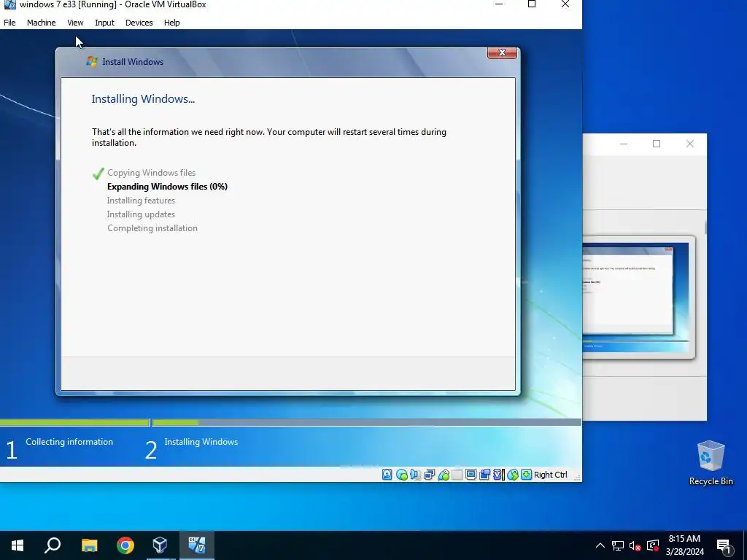
Task: Open the USB devices indicator icon
Action: pos(444,474)
